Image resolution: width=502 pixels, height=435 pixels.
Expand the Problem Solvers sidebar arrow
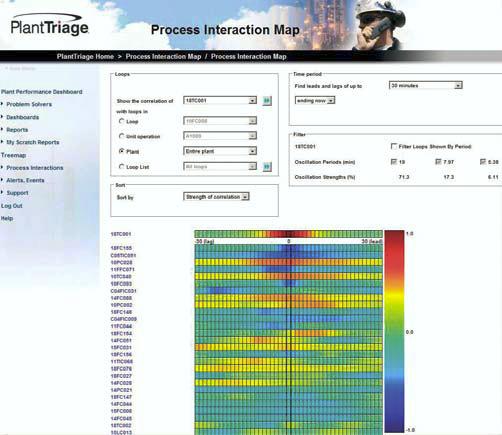pos(2,104)
